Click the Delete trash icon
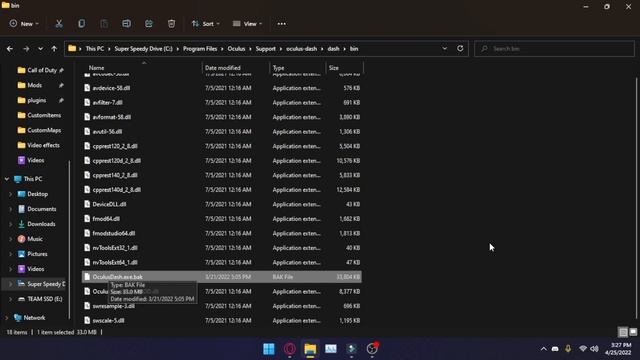 (x=171, y=24)
